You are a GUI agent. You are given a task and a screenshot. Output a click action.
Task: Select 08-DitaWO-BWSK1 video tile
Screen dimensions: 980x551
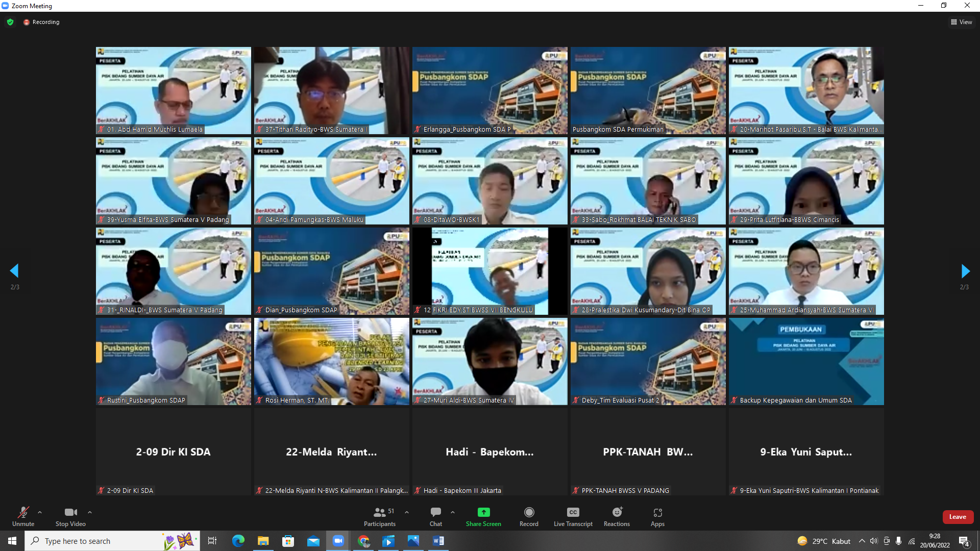490,181
